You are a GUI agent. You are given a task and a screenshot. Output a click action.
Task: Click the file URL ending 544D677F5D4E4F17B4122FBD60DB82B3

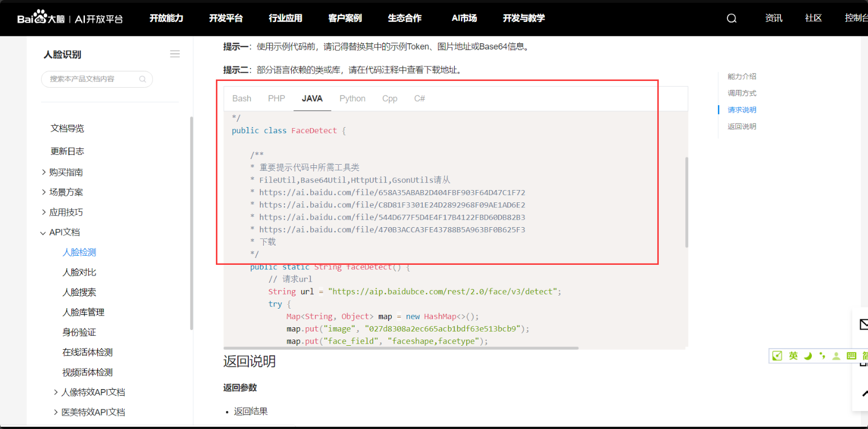pos(392,217)
